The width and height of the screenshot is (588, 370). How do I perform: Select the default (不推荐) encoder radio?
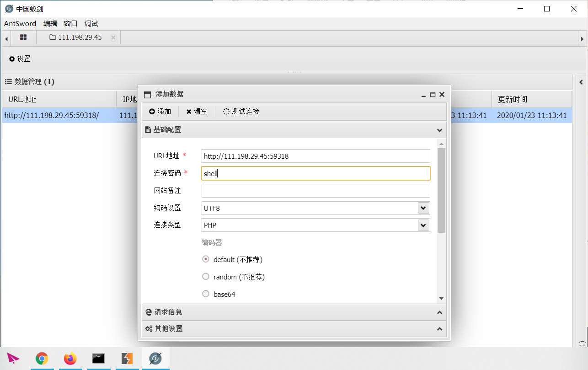click(x=206, y=259)
